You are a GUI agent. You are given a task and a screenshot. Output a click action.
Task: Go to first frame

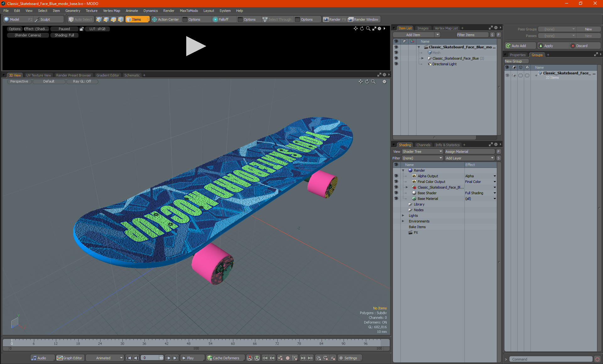[129, 358]
